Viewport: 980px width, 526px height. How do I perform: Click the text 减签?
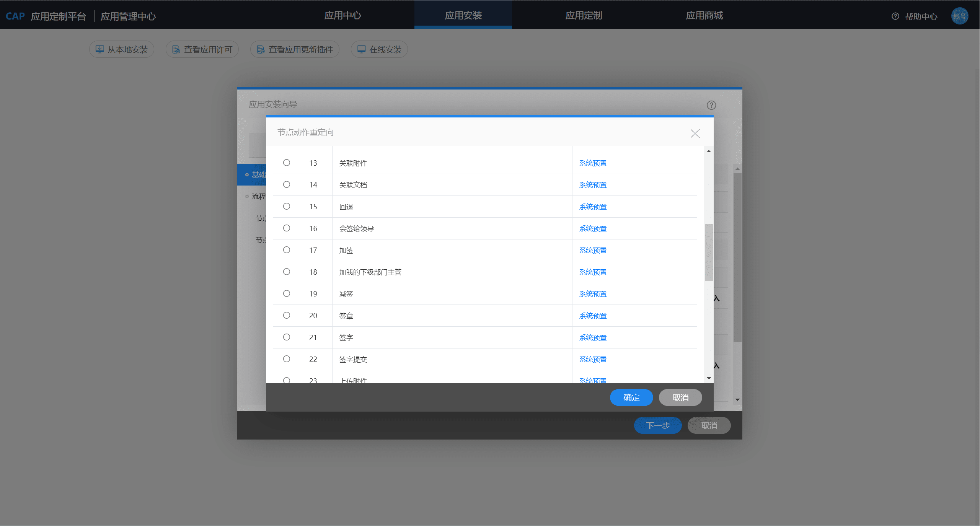tap(346, 294)
